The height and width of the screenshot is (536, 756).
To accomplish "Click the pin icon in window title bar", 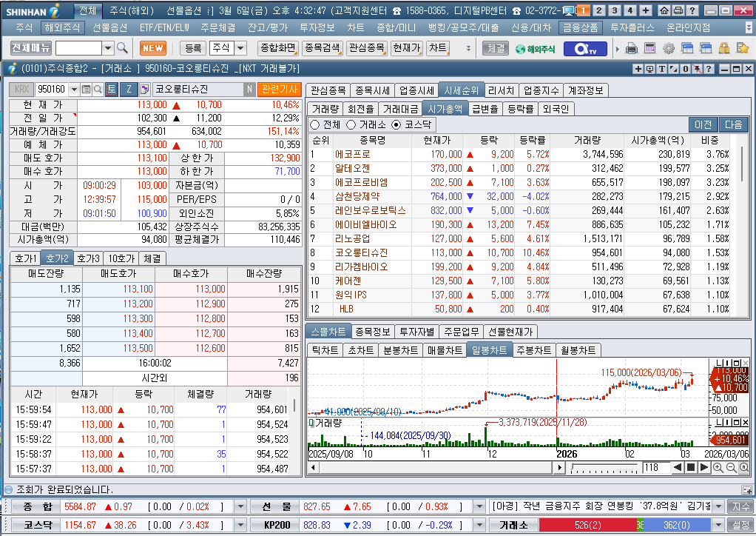I will pos(697,69).
